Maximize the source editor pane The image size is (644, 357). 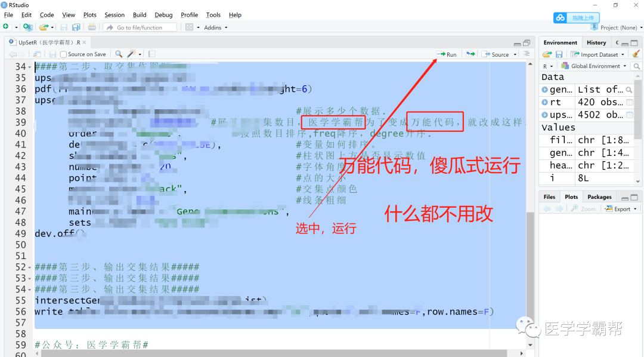(x=527, y=43)
